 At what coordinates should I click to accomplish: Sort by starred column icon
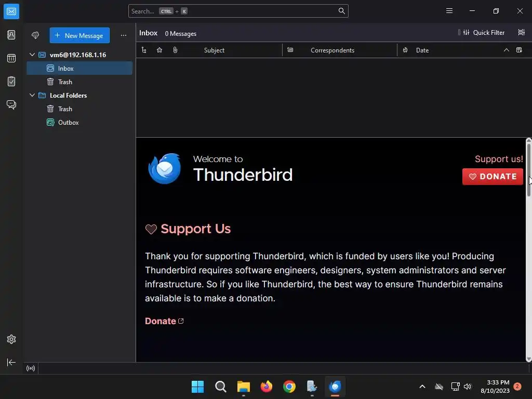pyautogui.click(x=159, y=50)
